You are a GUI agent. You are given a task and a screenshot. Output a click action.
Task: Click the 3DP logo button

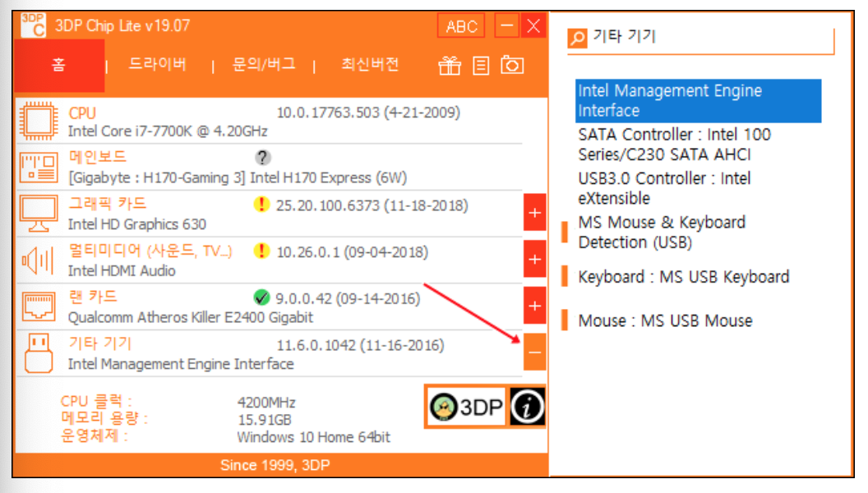pyautogui.click(x=466, y=408)
